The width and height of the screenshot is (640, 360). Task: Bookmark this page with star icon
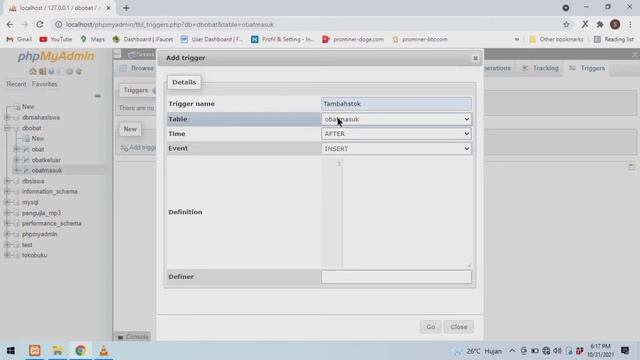pyautogui.click(x=566, y=24)
